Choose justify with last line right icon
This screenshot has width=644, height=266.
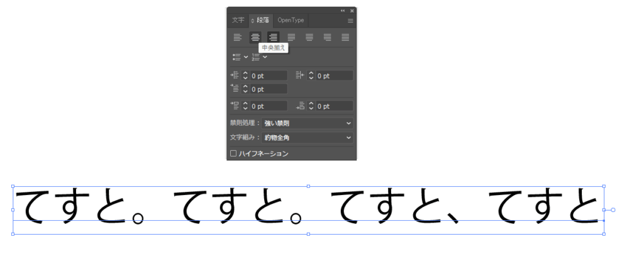[x=327, y=38]
